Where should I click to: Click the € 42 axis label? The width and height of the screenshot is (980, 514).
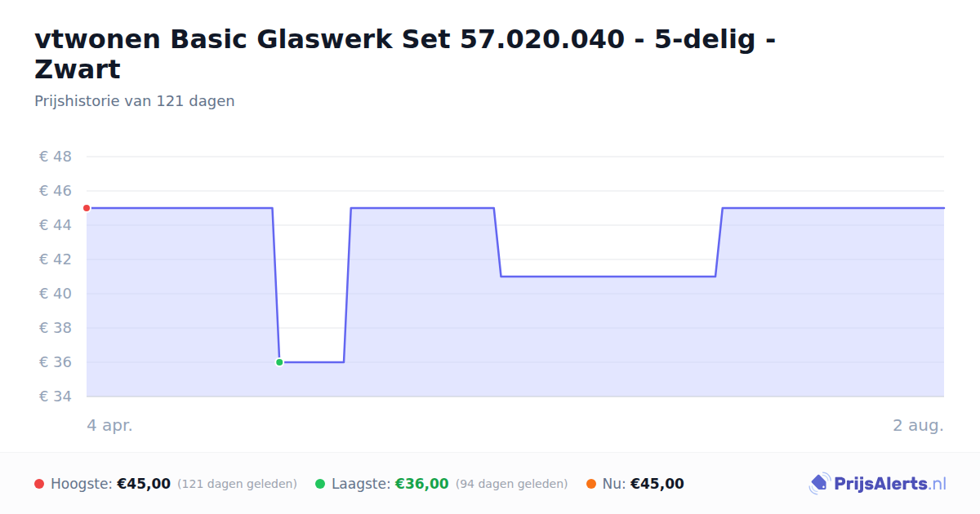[x=56, y=259]
